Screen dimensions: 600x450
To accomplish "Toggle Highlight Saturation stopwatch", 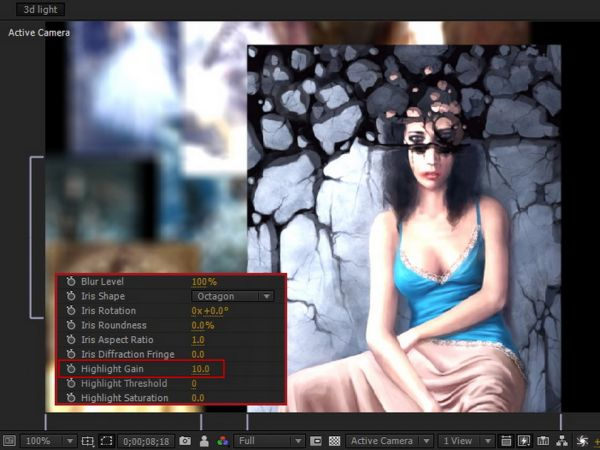I will click(x=71, y=398).
